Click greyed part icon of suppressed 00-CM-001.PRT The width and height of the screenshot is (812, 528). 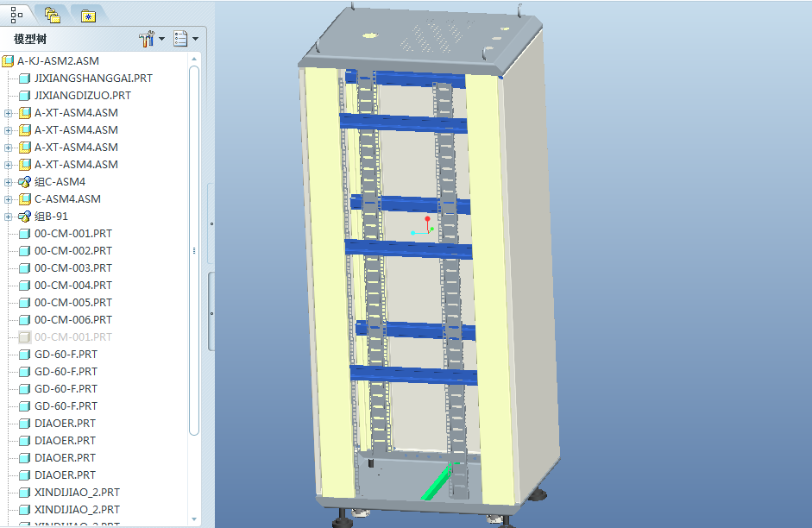24,337
